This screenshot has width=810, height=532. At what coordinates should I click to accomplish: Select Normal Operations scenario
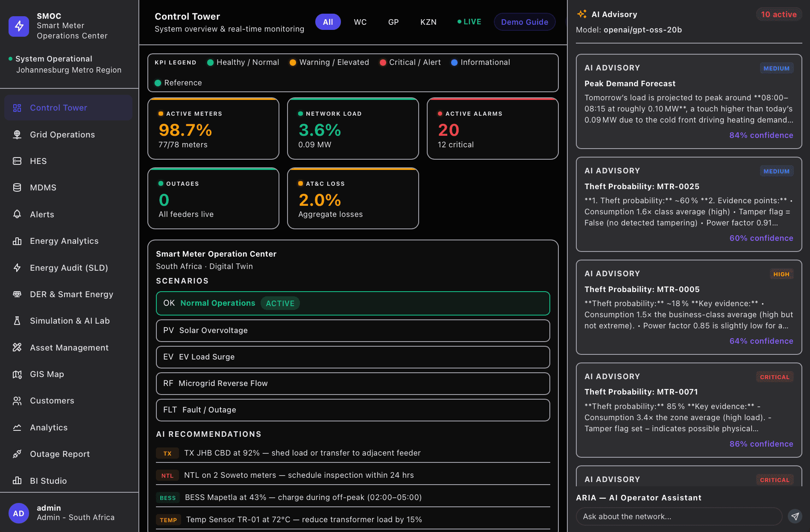pos(353,303)
